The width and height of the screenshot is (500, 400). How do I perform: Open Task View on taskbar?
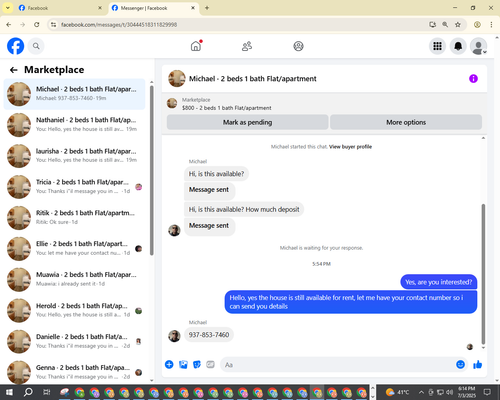point(47,392)
